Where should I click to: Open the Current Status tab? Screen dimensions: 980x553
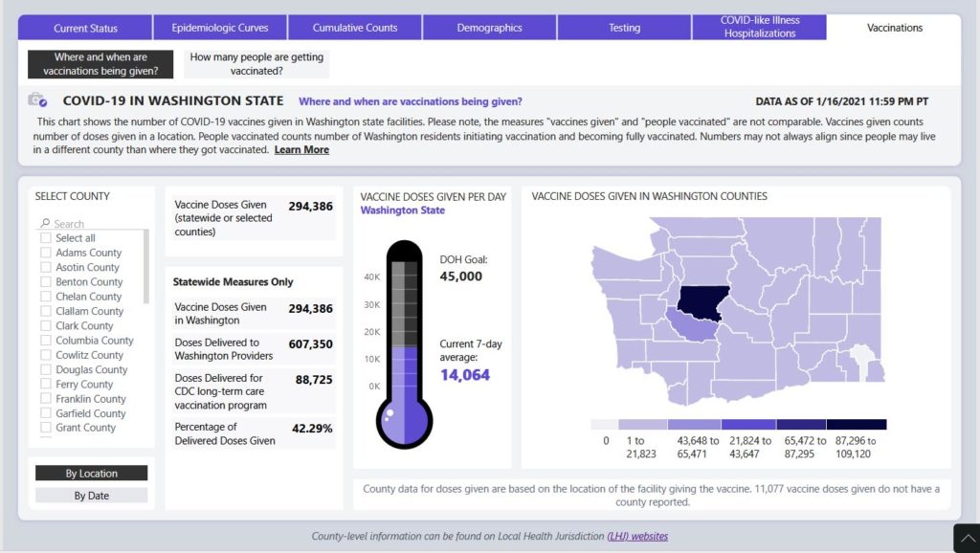point(85,28)
